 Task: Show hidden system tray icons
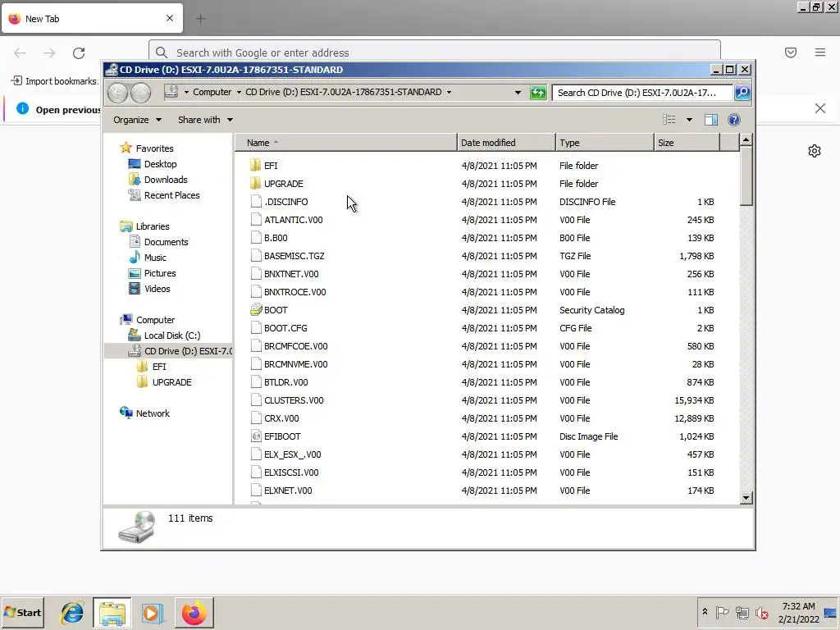(x=705, y=612)
